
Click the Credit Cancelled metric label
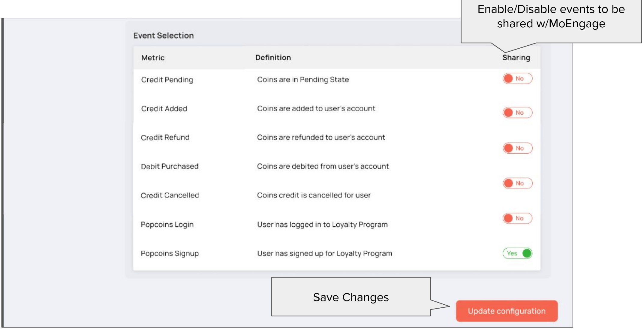click(x=170, y=195)
